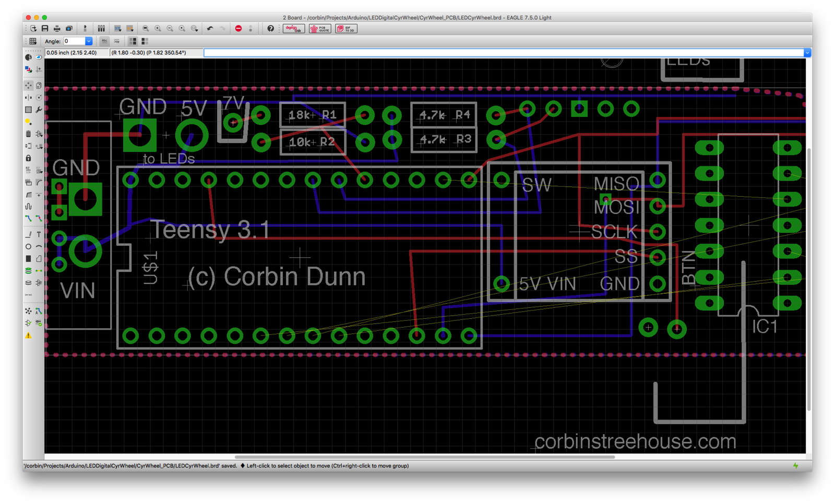Open the Value tool dropdown

click(39, 170)
